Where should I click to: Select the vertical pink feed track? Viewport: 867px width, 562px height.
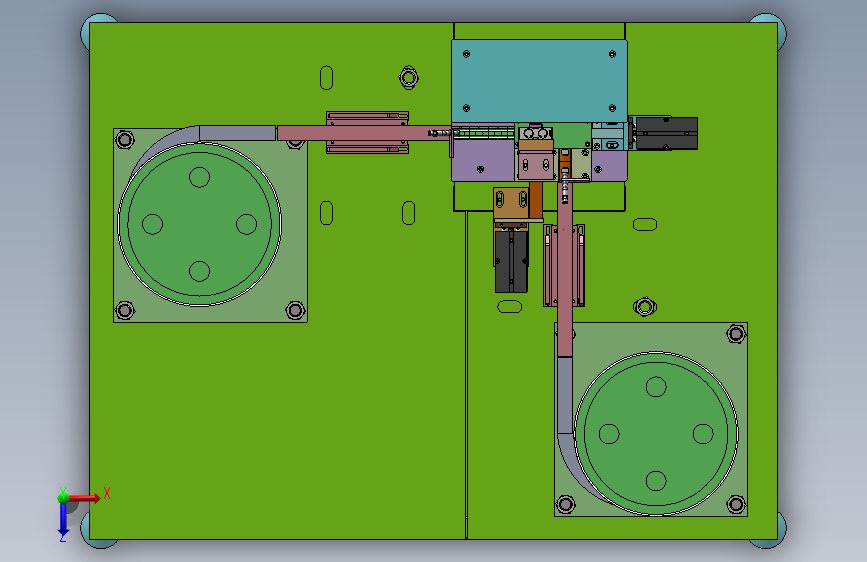[x=565, y=279]
